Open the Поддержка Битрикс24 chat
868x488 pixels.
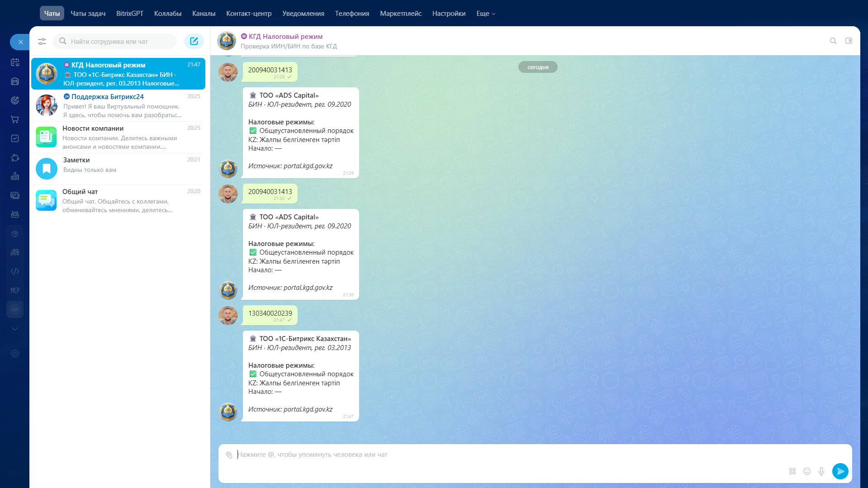point(118,105)
